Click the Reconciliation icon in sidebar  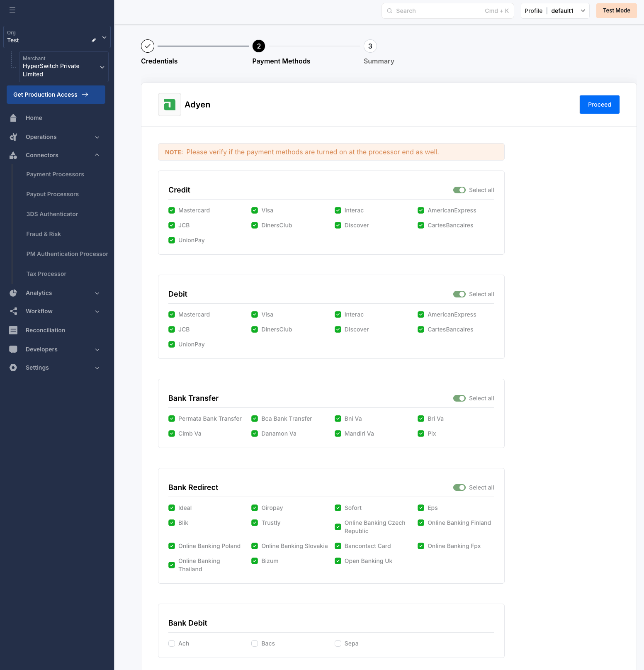13,330
